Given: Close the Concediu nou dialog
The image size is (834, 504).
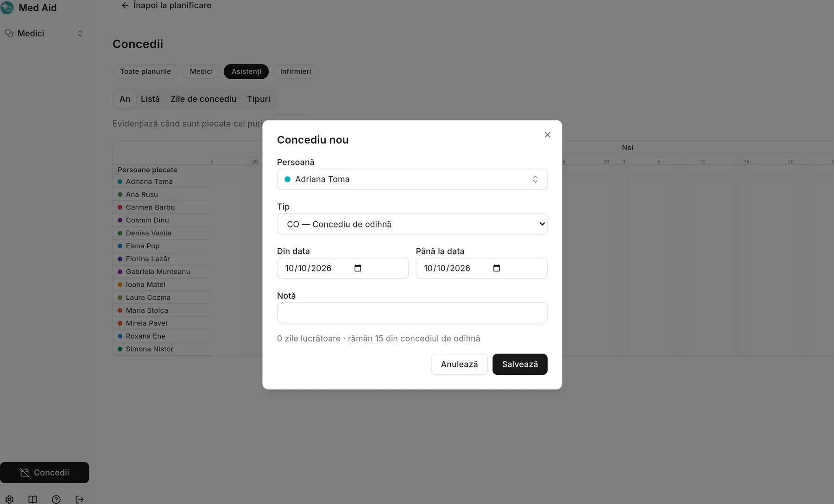Looking at the screenshot, I should (547, 135).
